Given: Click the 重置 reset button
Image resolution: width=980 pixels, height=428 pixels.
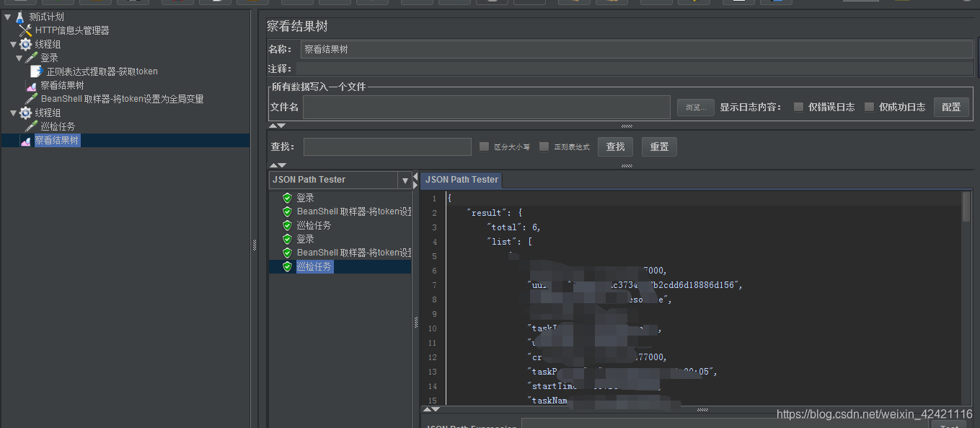Looking at the screenshot, I should [659, 147].
